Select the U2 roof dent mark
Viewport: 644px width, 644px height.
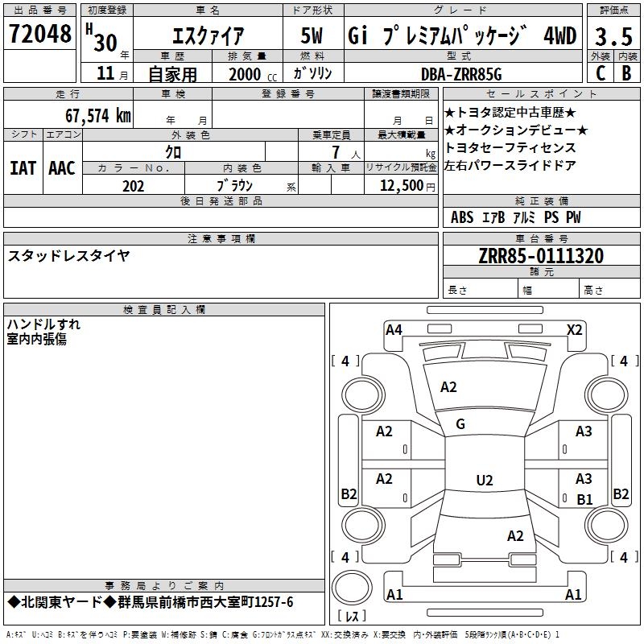485,480
